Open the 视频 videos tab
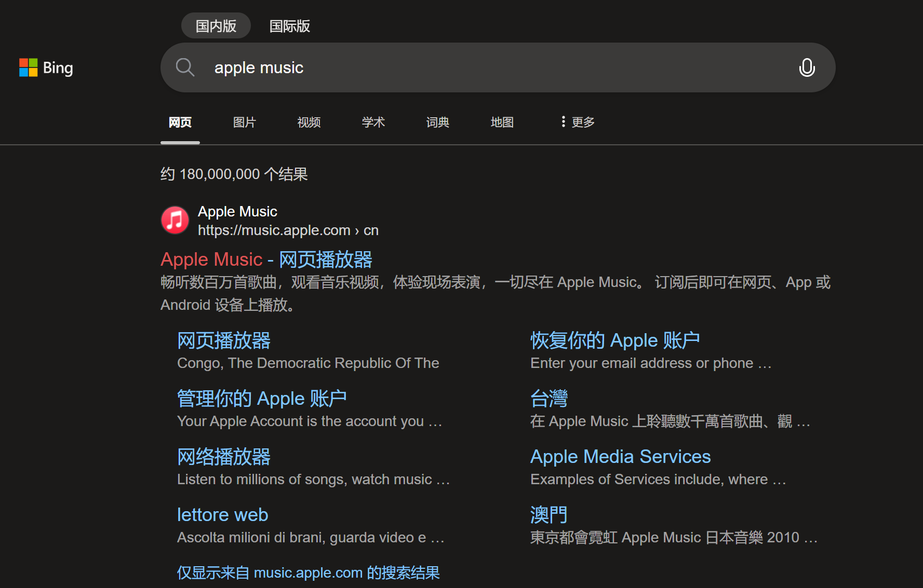 (309, 122)
